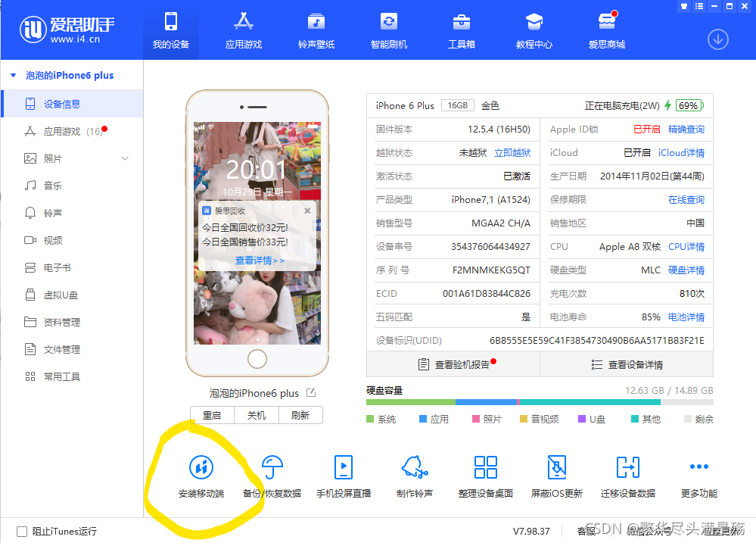Screen dimensions: 756x543
Task: Open 备份/恢复数据 umbrella icon
Action: pos(272,467)
